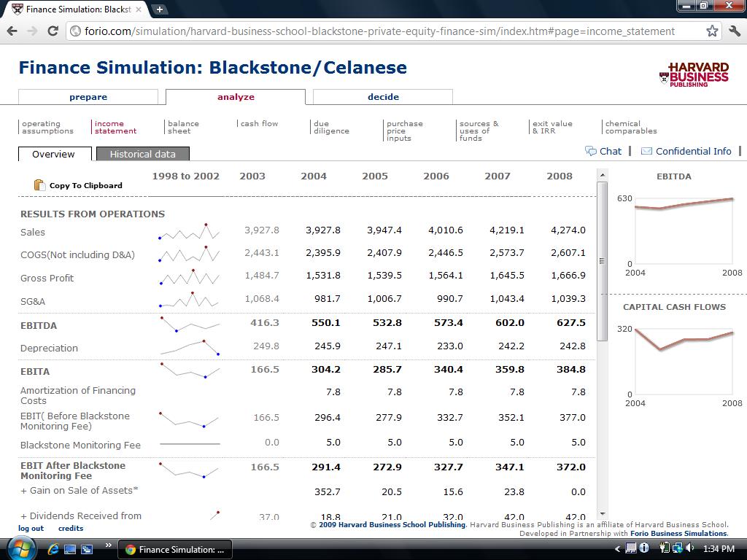Viewport: 747px width, 560px height.
Task: Switch to Historical data tab
Action: click(x=143, y=154)
